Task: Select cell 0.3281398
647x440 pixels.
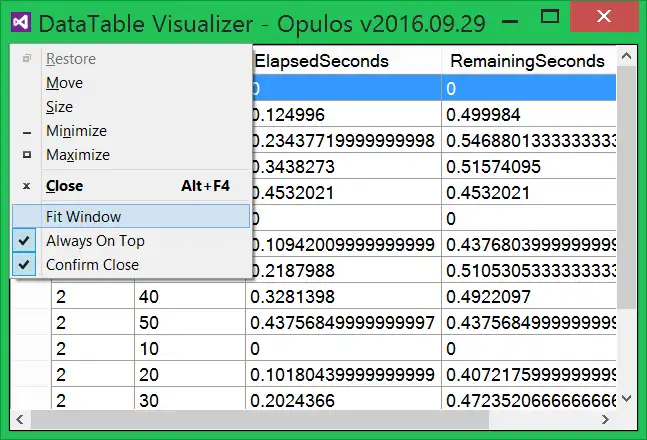Action: 343,296
